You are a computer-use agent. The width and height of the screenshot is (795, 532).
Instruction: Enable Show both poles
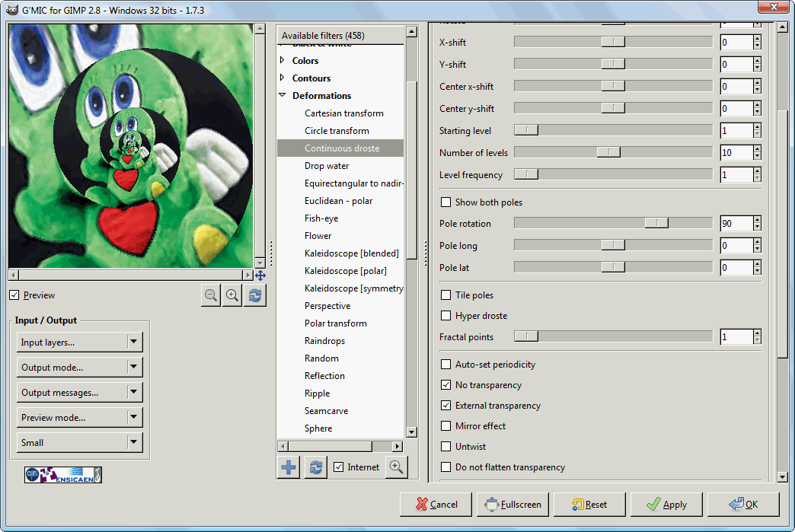[x=445, y=202]
